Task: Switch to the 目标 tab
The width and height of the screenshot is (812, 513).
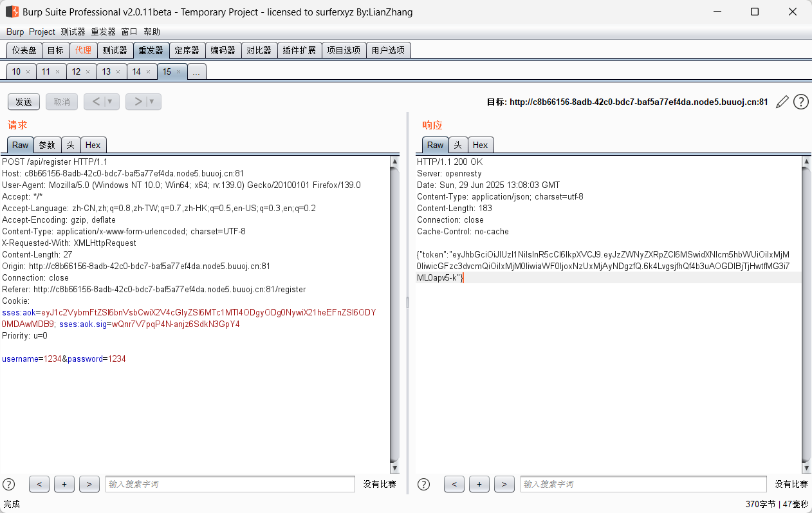Action: click(55, 50)
